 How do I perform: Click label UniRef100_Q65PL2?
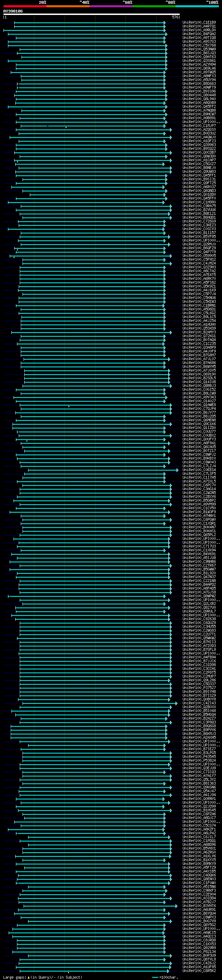[199, 535]
